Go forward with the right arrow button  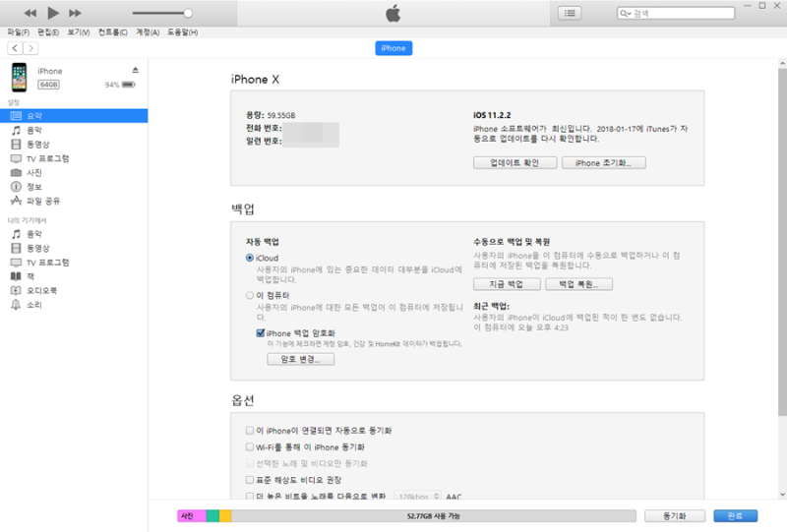[x=30, y=48]
